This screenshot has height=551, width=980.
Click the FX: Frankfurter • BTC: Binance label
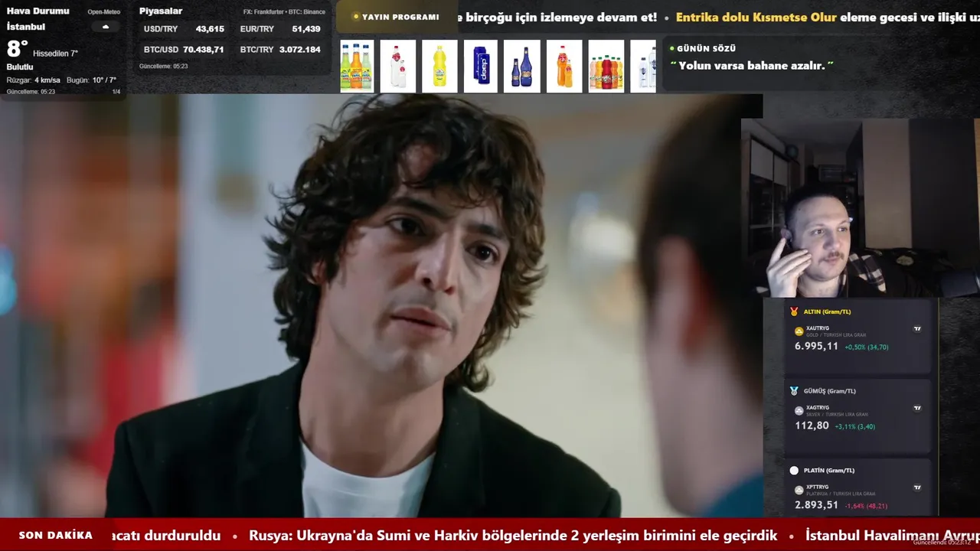click(x=284, y=12)
